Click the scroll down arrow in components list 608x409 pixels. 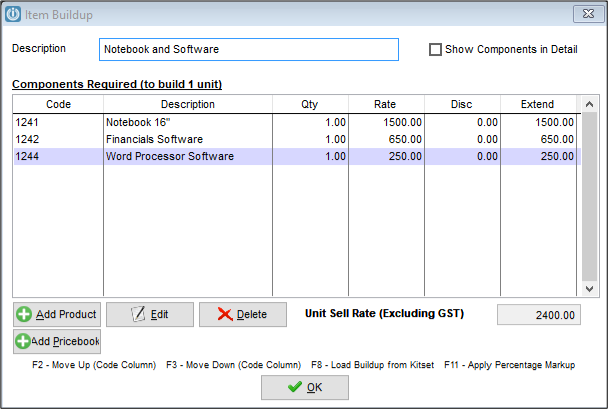tap(589, 289)
